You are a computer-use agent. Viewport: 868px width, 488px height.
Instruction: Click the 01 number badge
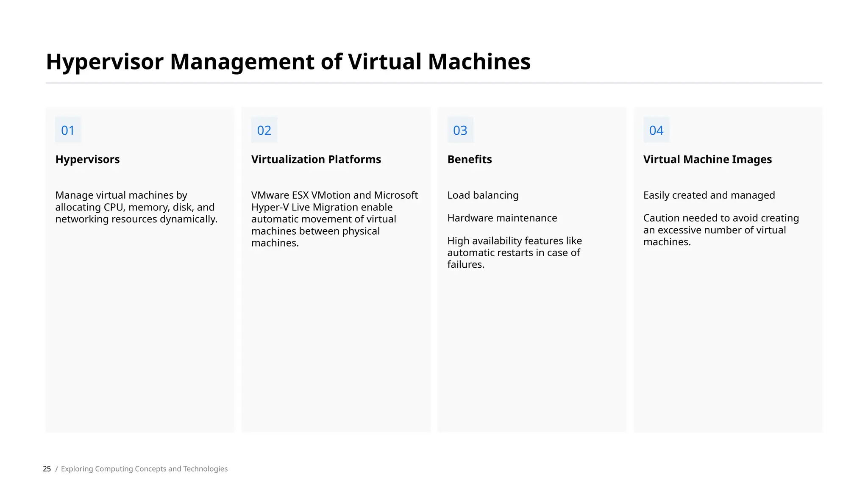click(x=68, y=130)
